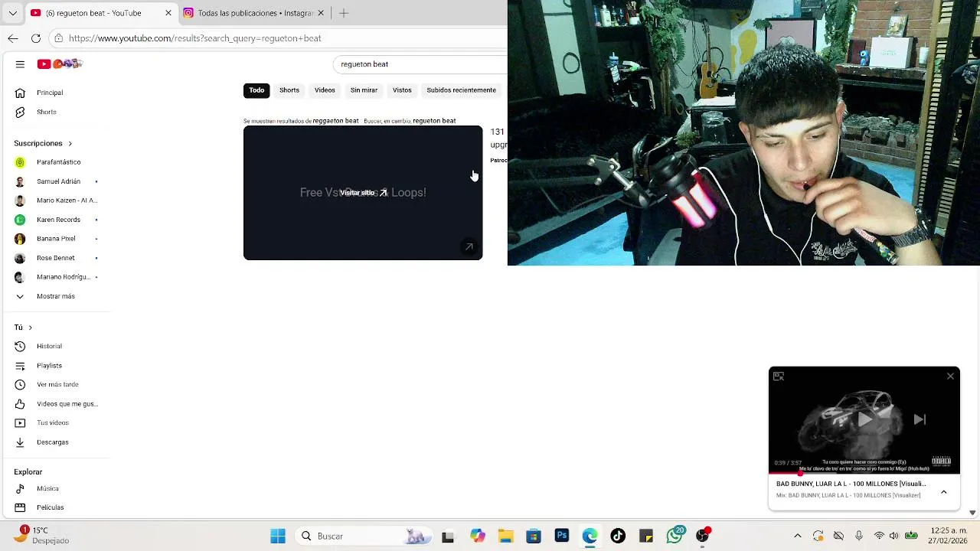Viewport: 980px width, 551px height.
Task: Filter results by Videos chip
Action: click(x=325, y=90)
